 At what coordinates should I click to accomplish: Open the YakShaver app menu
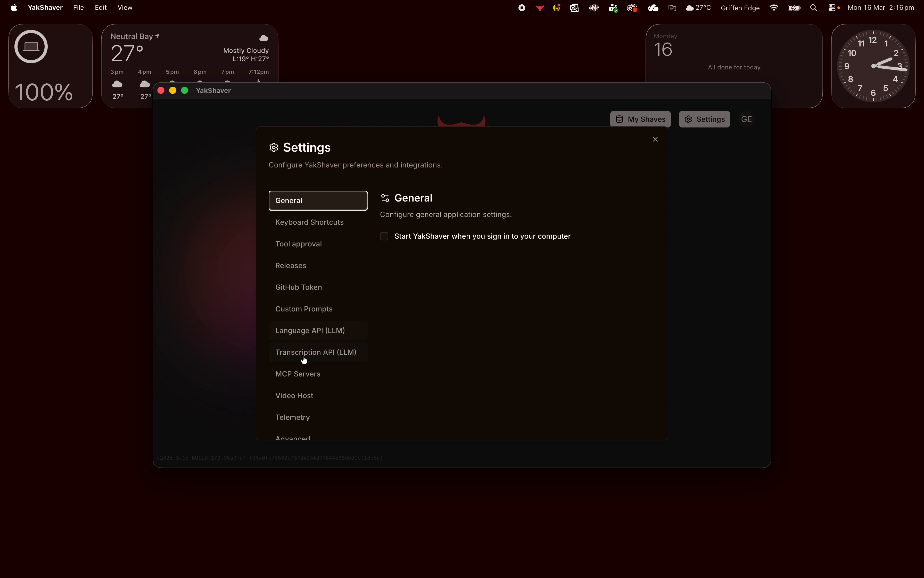(45, 8)
